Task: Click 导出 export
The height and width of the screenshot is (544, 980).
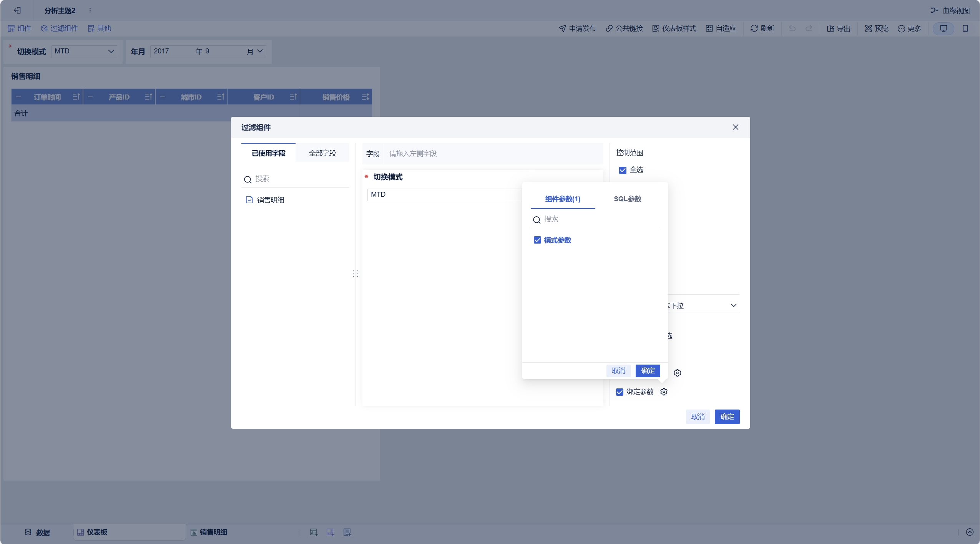Action: 838,28
